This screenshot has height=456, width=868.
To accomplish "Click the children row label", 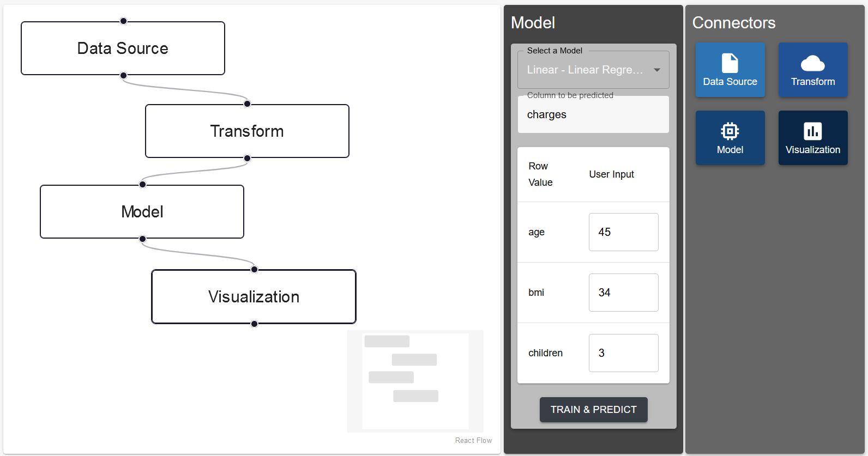I will [545, 353].
